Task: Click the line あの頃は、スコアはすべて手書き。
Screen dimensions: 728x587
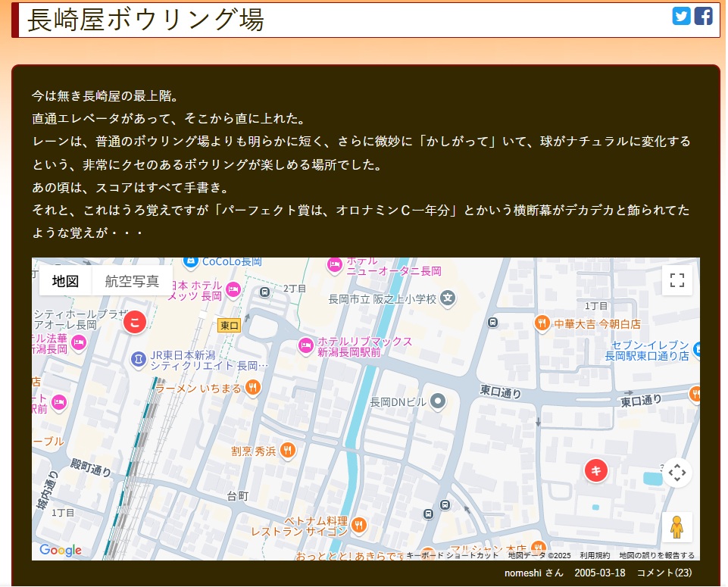Action: (x=131, y=188)
